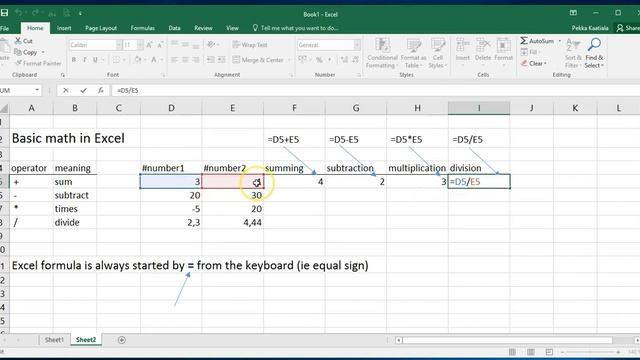Open the Data ribbon tab
This screenshot has height=360, width=640.
[174, 28]
